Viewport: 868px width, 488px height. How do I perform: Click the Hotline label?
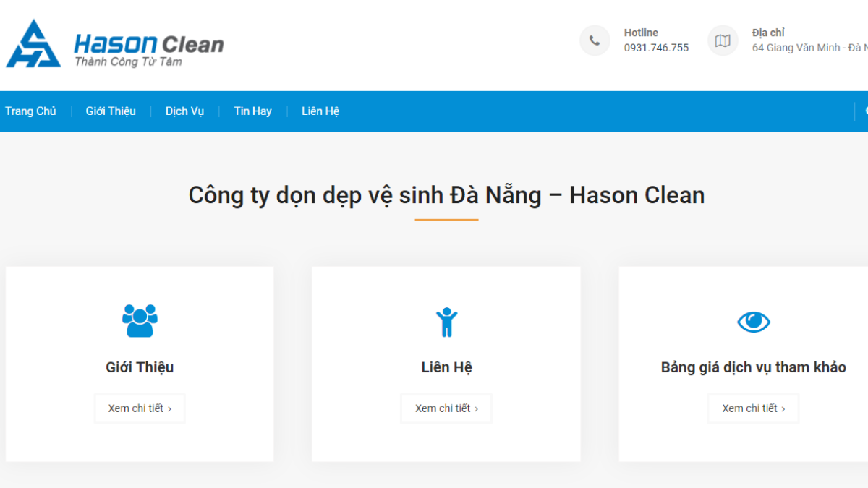pyautogui.click(x=641, y=33)
